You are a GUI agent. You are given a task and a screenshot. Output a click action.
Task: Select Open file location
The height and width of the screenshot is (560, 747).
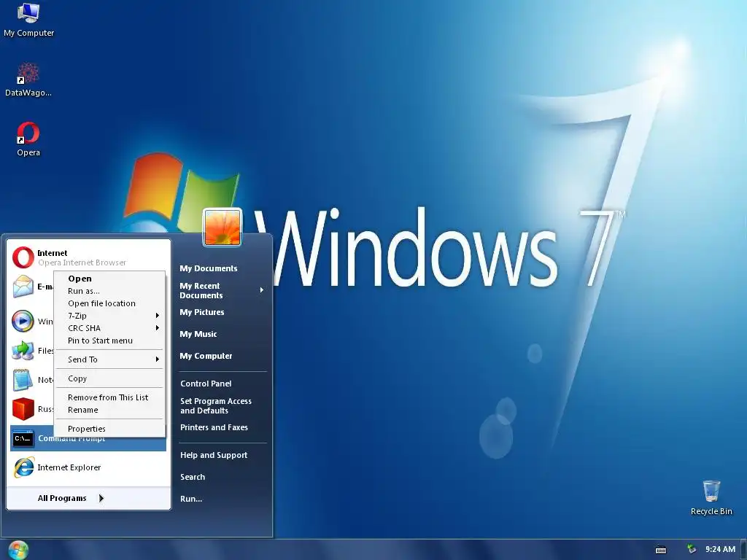(109, 303)
